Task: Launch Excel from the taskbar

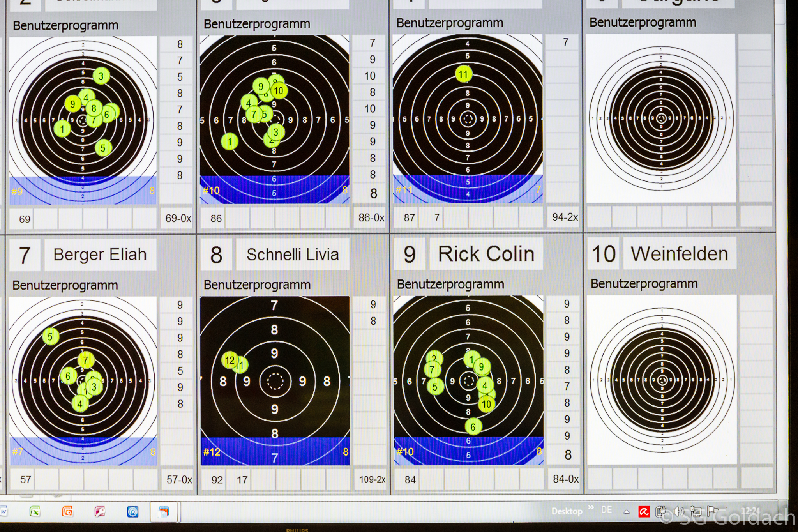Action: point(35,511)
